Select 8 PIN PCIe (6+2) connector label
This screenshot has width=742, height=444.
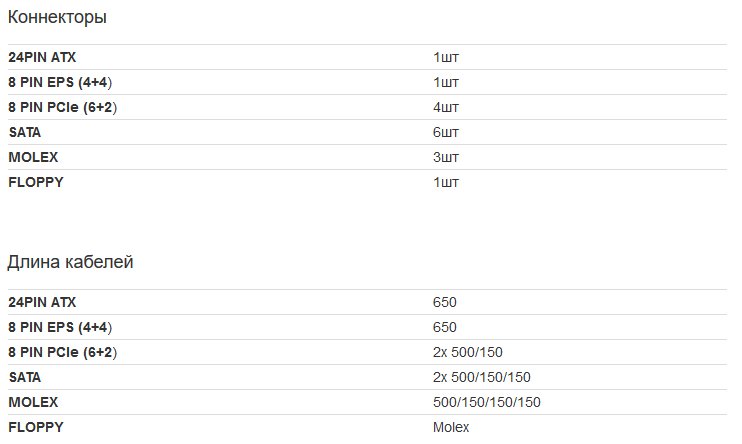pos(62,107)
